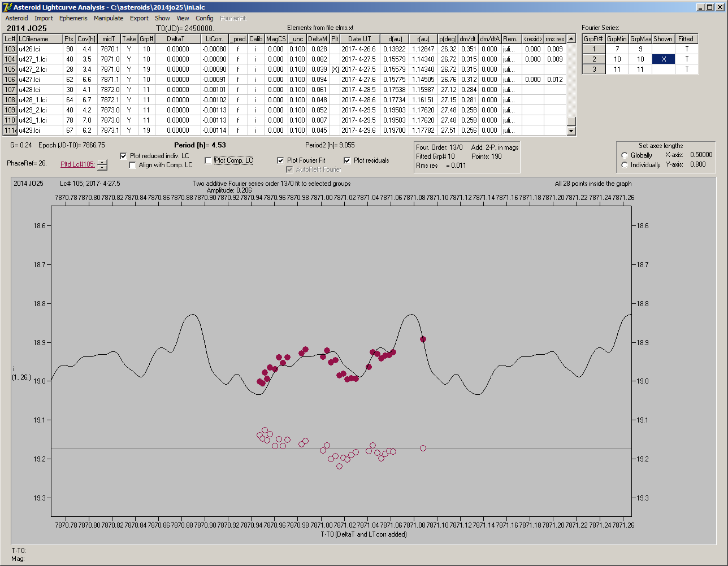Click the Grp# column header
Viewport: 728px width, 566px height.
pos(147,39)
